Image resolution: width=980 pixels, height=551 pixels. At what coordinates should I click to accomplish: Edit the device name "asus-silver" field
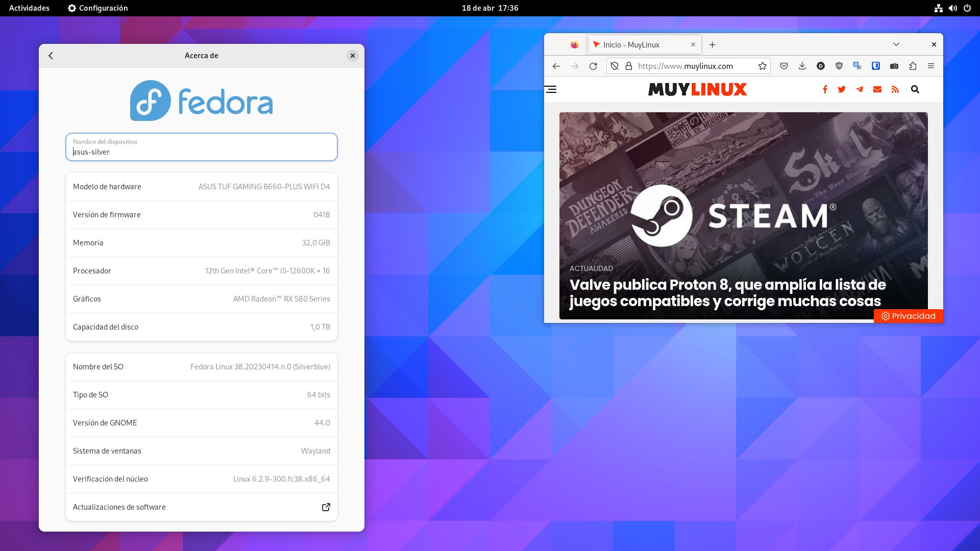[x=201, y=151]
